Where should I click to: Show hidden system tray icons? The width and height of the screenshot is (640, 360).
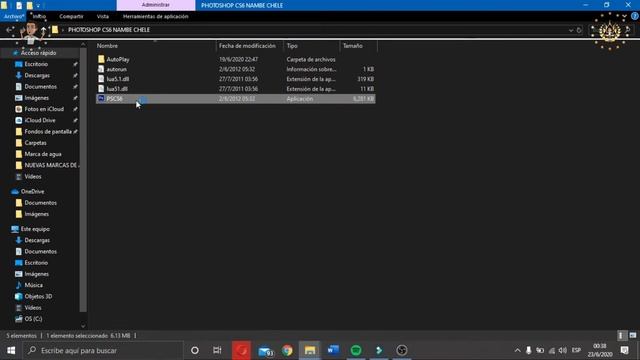[517, 350]
